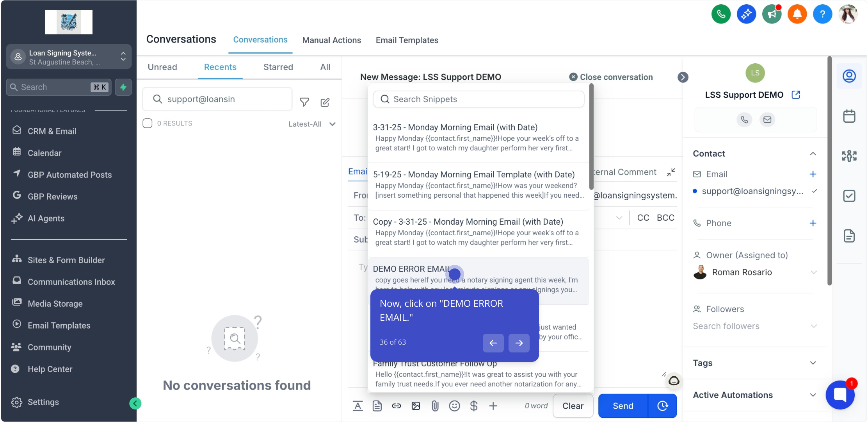Image resolution: width=868 pixels, height=422 pixels.
Task: Click the email icon under contact name
Action: click(767, 120)
